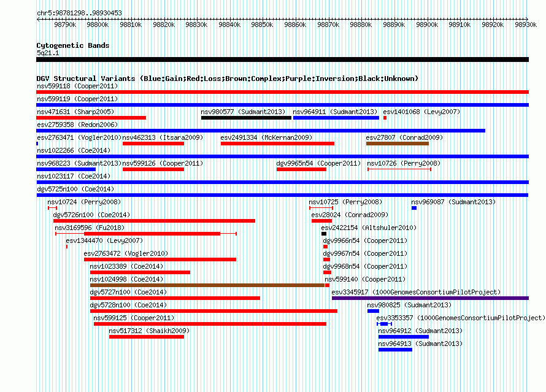The width and height of the screenshot is (546, 392).
Task: Open esv2763472 (Vogler2010) variant label
Action: [126, 253]
